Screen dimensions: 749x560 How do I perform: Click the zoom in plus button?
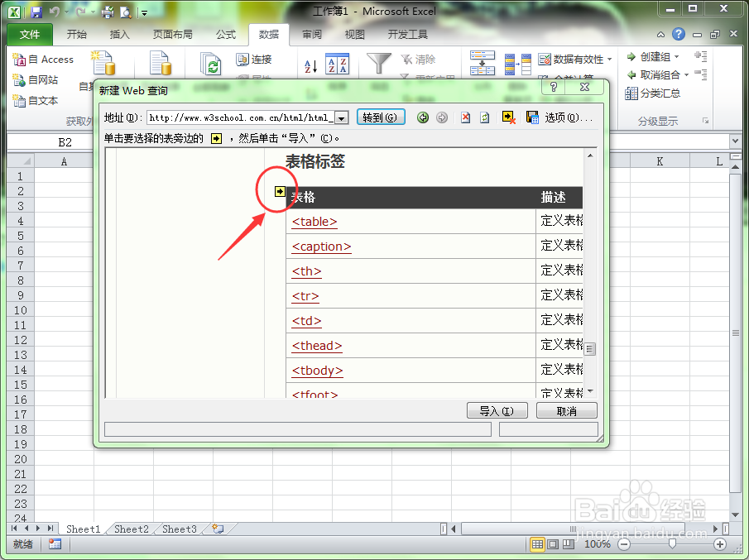pyautogui.click(x=720, y=544)
